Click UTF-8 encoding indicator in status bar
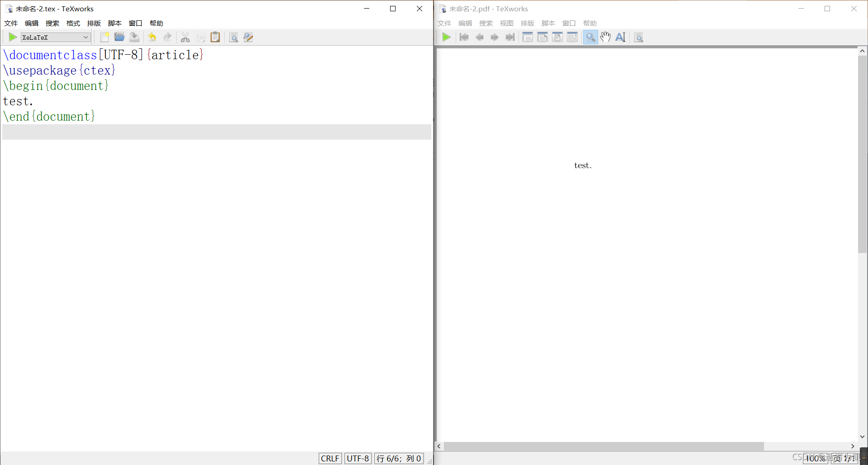The height and width of the screenshot is (465, 868). pos(358,458)
